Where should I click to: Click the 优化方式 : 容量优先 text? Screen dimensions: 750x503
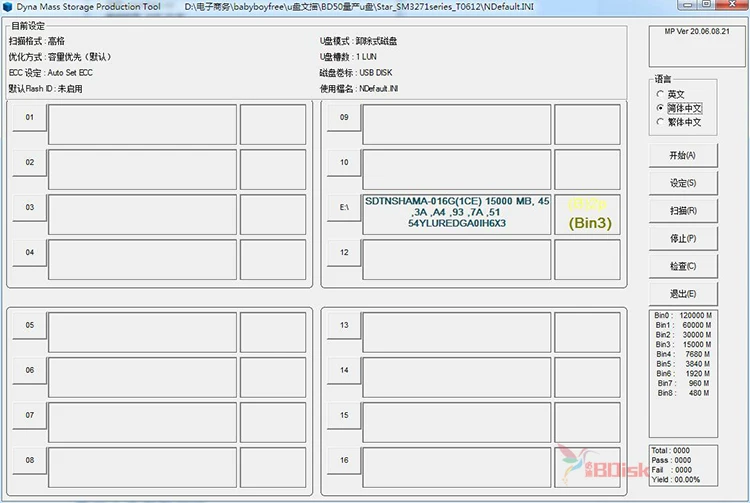click(60, 57)
